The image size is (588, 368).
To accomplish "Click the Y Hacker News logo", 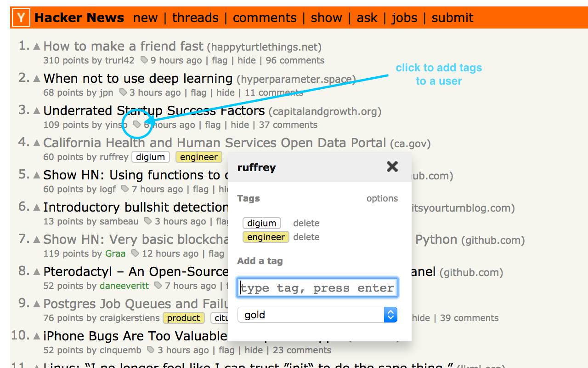I will (x=20, y=17).
